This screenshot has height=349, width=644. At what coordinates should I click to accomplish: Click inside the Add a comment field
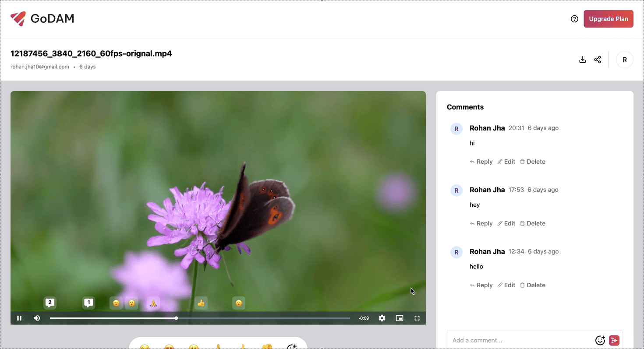tap(504, 340)
